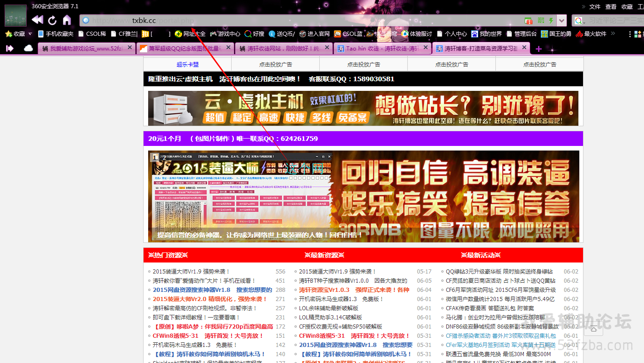Open the CF雅兰 bookmark
The height and width of the screenshot is (363, 644).
[x=124, y=34]
